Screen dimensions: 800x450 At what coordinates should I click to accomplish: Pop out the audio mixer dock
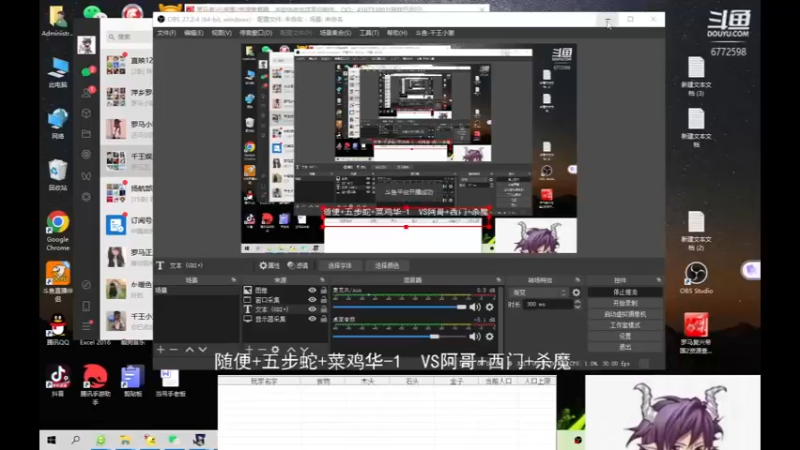pos(498,280)
